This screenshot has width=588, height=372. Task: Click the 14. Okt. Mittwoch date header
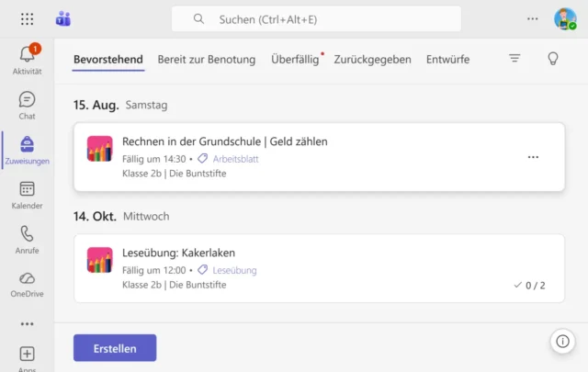click(121, 217)
